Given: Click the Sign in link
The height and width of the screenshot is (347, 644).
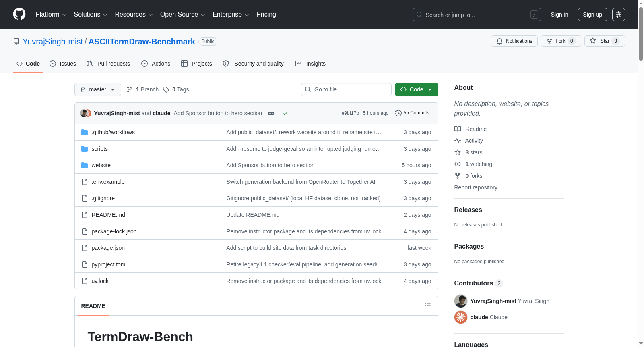Looking at the screenshot, I should 559,15.
